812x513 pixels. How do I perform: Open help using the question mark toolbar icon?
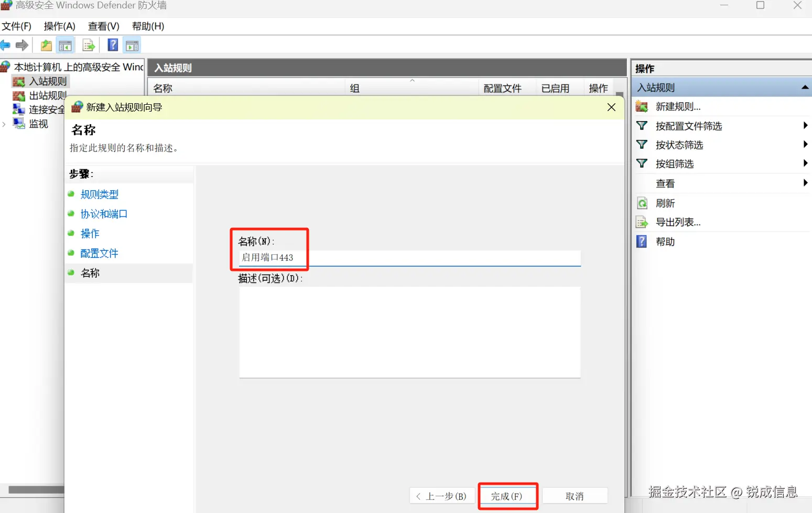tap(112, 45)
